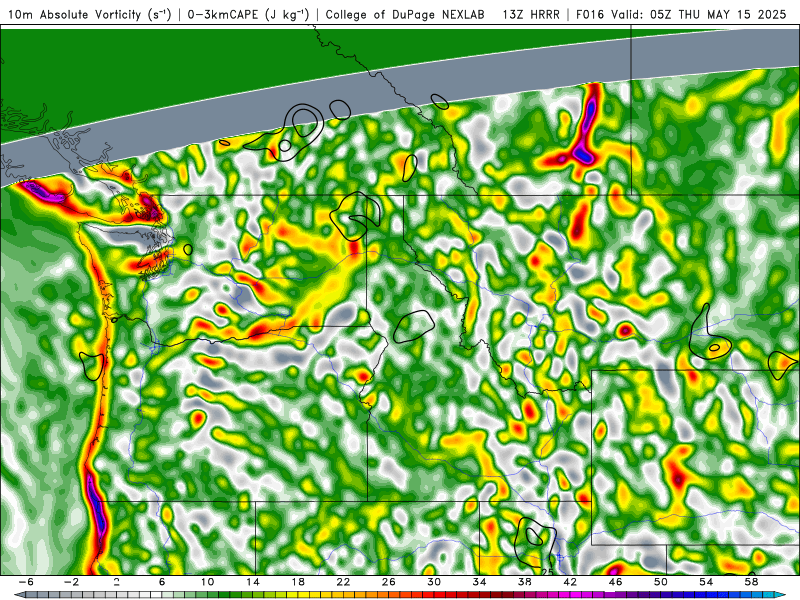Click the '18' color scale label
This screenshot has height=600, width=800.
pyautogui.click(x=298, y=582)
